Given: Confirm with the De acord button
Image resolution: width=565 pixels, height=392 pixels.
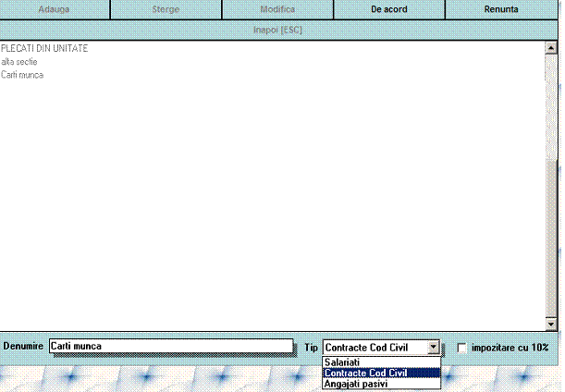Looking at the screenshot, I should point(389,9).
